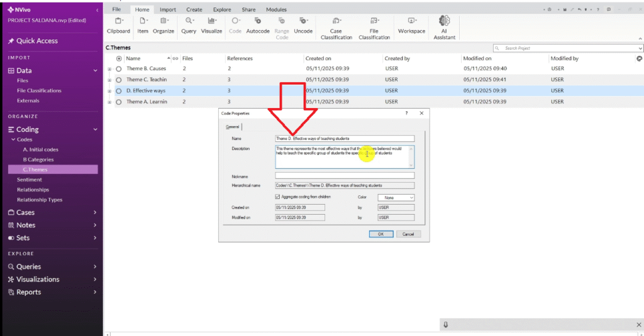Select radio circle for Theme A. Learnin

[x=119, y=102]
